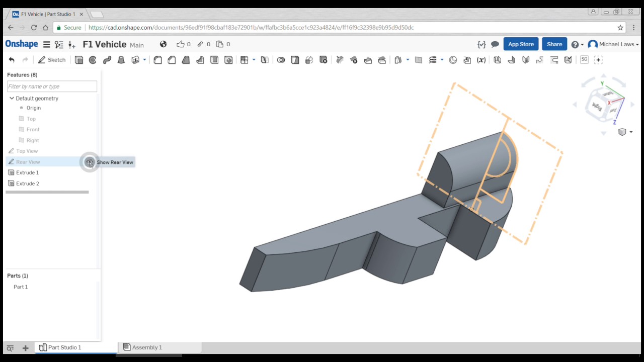Click the insert new element plus icon
Screen dimensions: 644x362
point(25,347)
